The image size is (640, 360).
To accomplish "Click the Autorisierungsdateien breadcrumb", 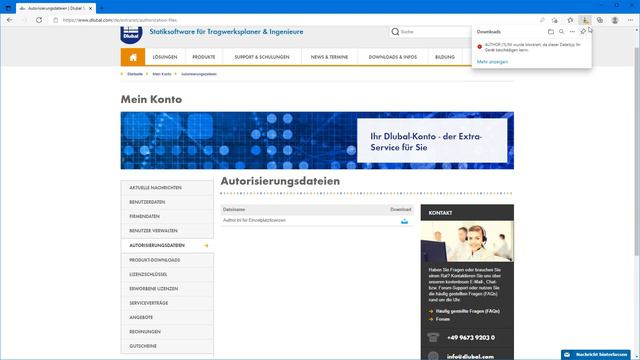I will [199, 74].
